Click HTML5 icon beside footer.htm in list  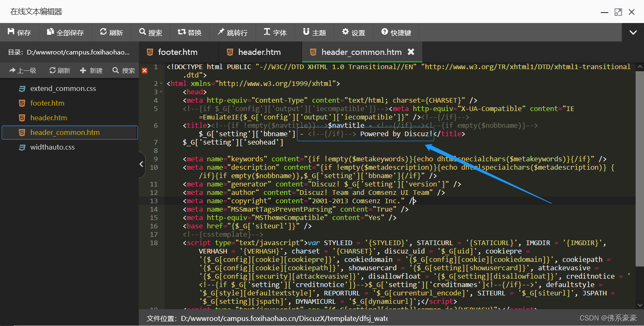click(x=22, y=103)
